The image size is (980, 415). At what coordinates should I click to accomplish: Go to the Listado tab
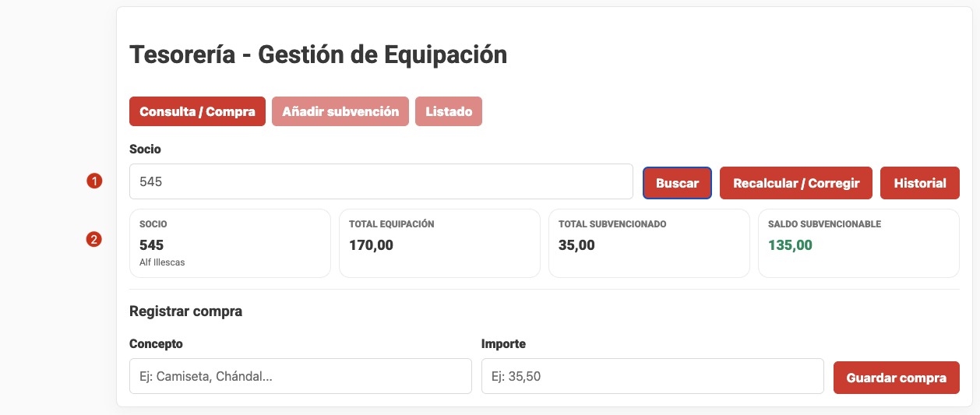tap(449, 111)
